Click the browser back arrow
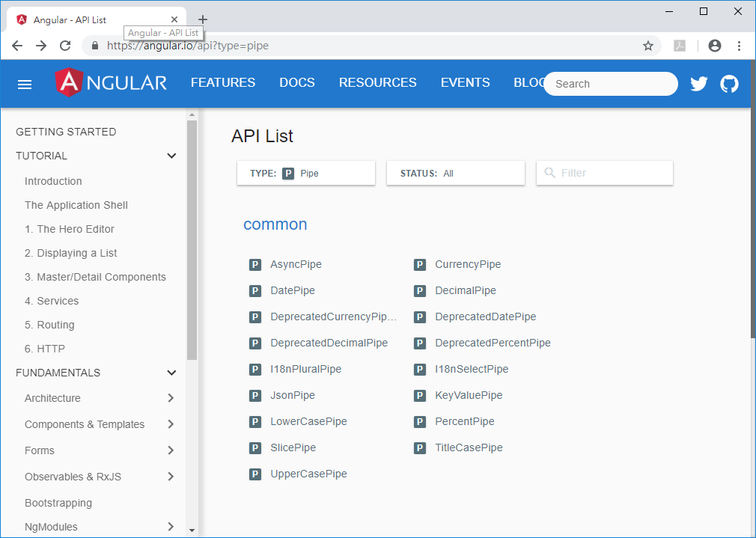 tap(17, 46)
